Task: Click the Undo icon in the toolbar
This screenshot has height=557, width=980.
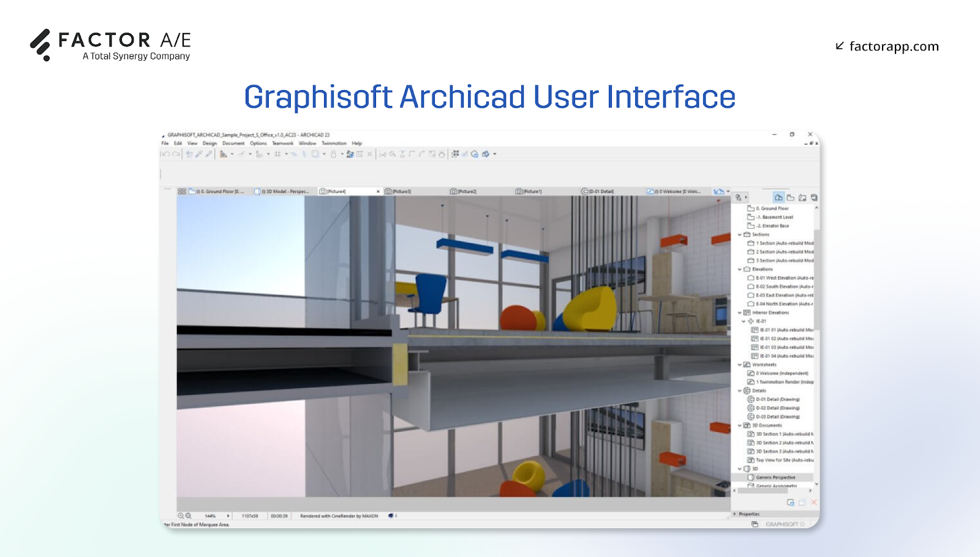Action: coord(167,154)
